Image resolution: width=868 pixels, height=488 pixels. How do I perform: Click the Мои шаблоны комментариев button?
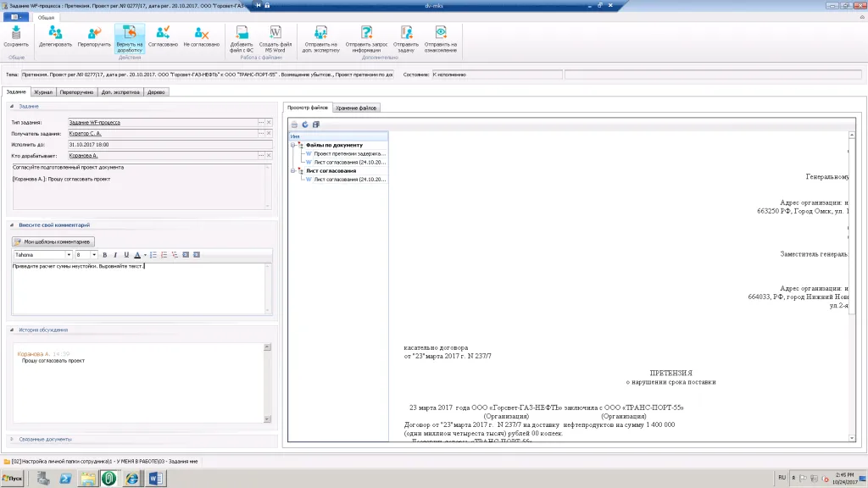pos(52,241)
